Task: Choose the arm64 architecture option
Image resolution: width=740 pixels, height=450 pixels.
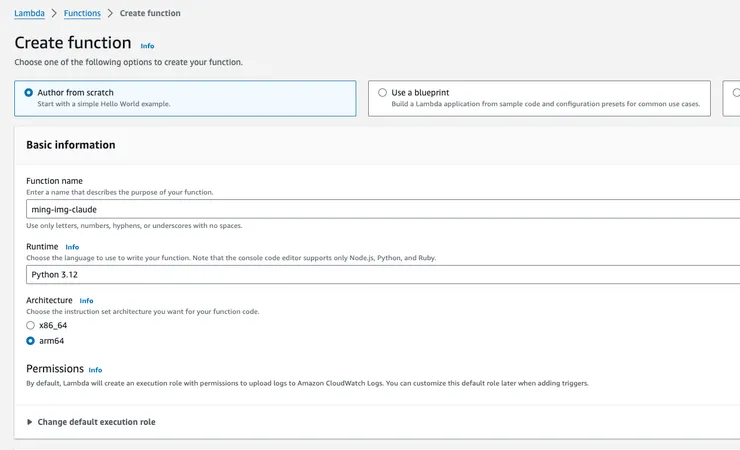Action: (x=31, y=341)
